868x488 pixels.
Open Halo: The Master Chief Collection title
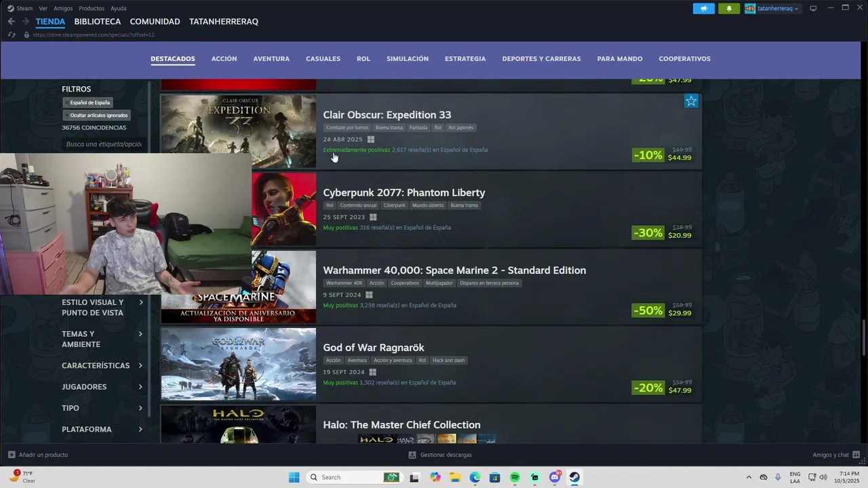click(x=401, y=425)
